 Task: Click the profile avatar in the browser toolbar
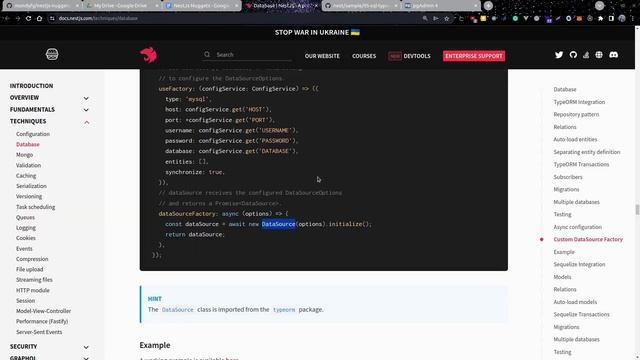click(622, 18)
